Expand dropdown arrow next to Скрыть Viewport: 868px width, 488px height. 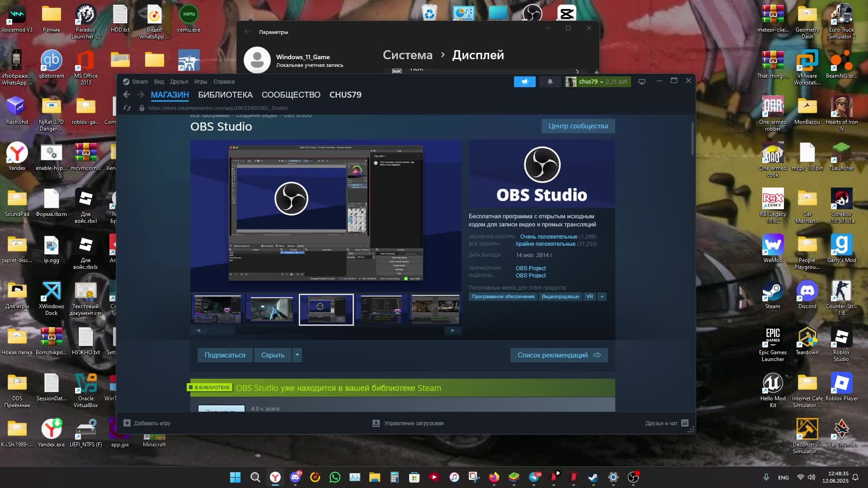coord(297,355)
